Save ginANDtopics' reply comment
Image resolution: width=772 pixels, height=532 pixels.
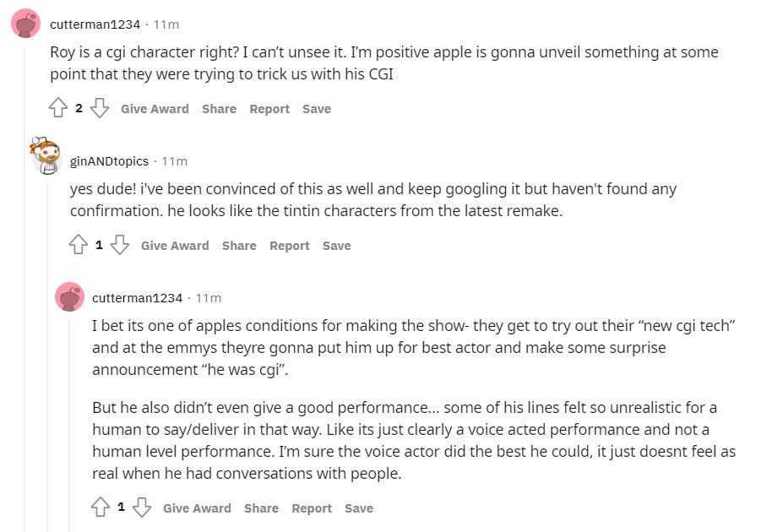[x=336, y=246]
